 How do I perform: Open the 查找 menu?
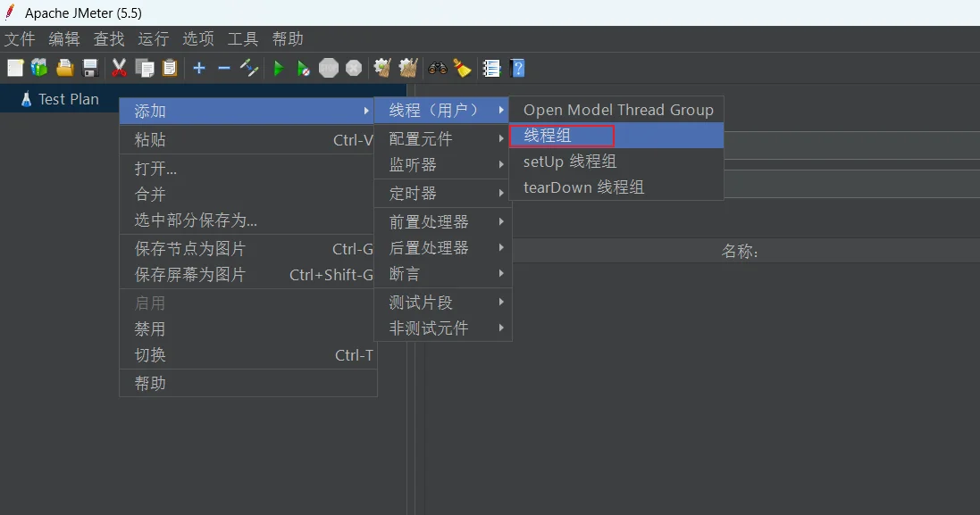[109, 38]
